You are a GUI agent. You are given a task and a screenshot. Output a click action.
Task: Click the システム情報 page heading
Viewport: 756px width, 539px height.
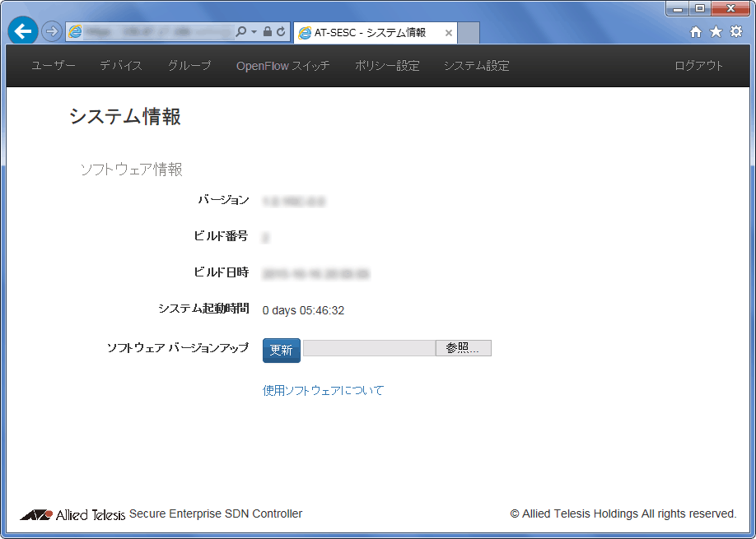pos(125,117)
